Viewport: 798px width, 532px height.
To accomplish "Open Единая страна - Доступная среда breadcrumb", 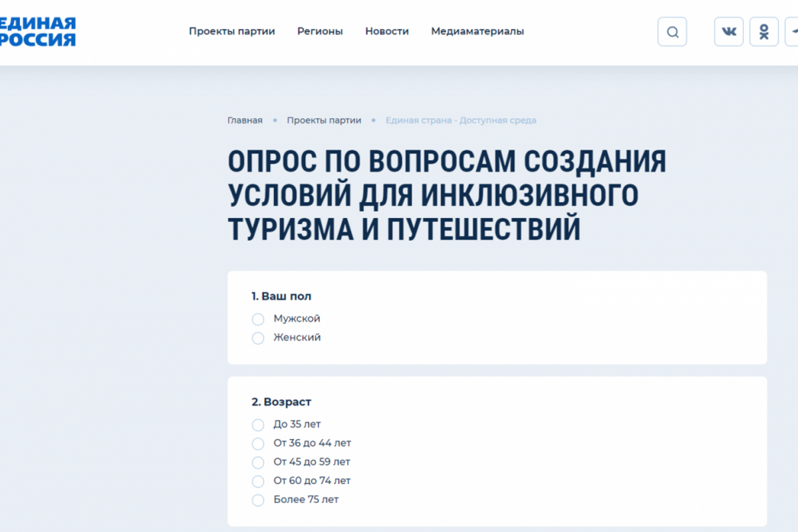I will [x=461, y=120].
